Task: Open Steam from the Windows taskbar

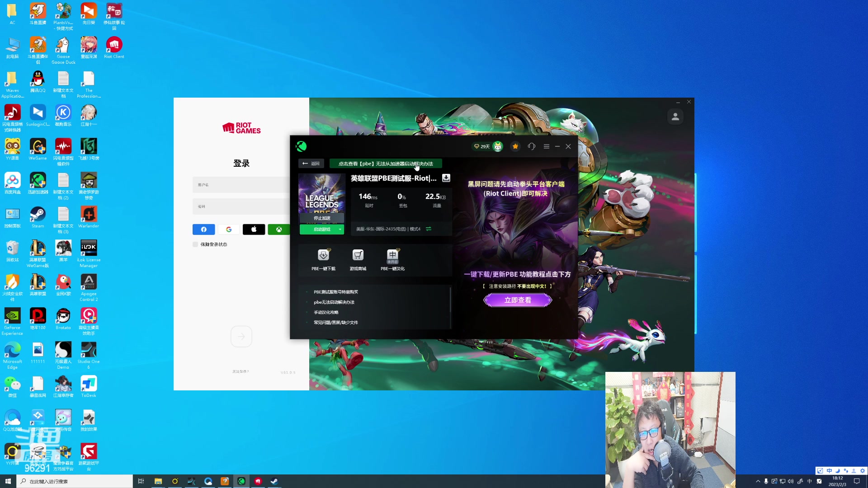Action: pos(274,481)
